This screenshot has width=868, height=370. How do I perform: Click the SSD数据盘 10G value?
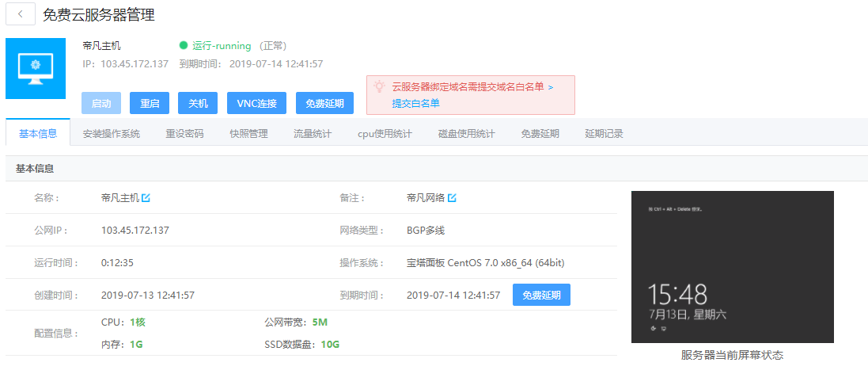click(330, 345)
